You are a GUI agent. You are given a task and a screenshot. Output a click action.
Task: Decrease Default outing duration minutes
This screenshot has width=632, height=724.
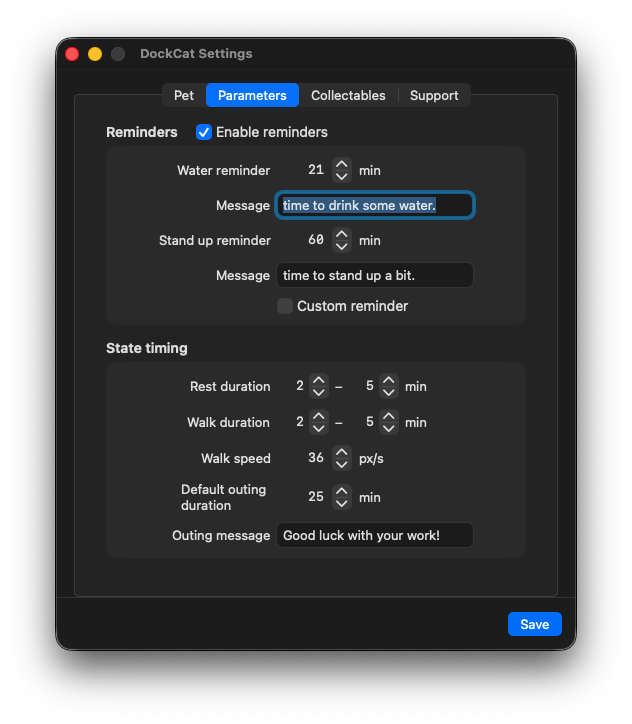(342, 503)
